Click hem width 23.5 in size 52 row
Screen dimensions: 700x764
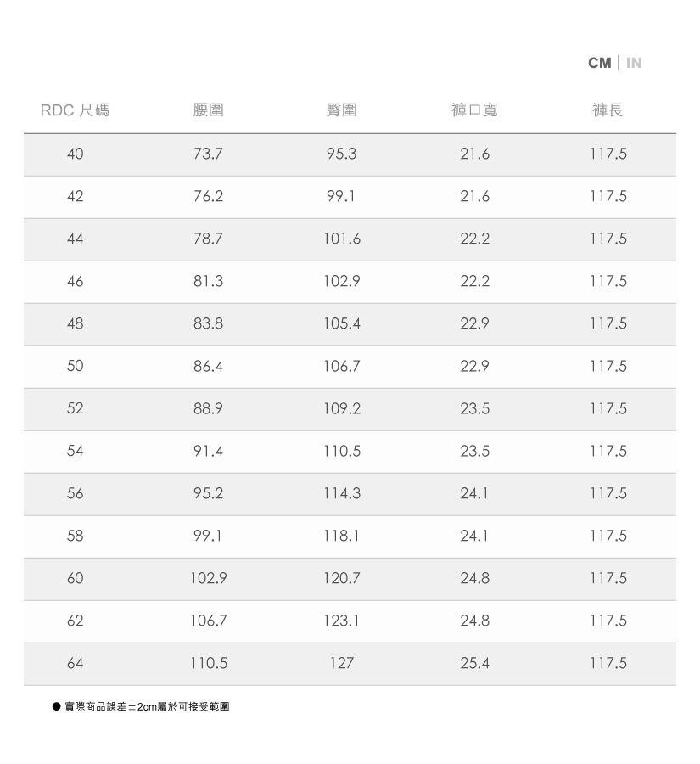coord(475,408)
